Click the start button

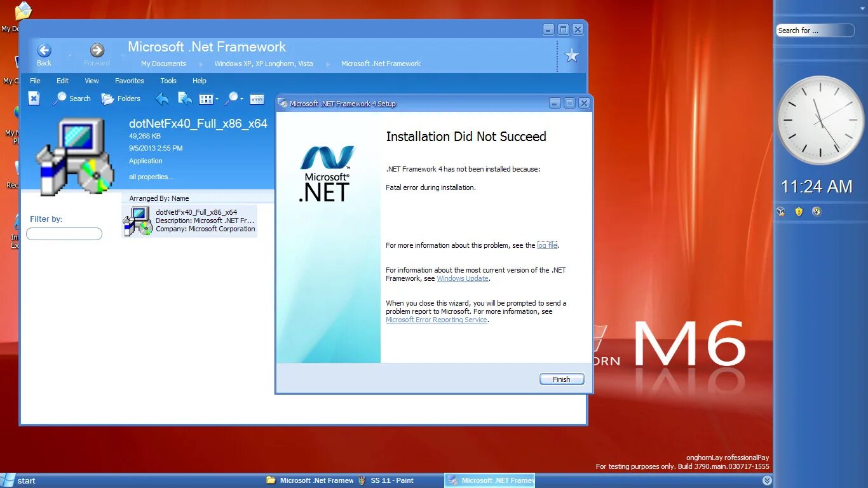coord(19,480)
